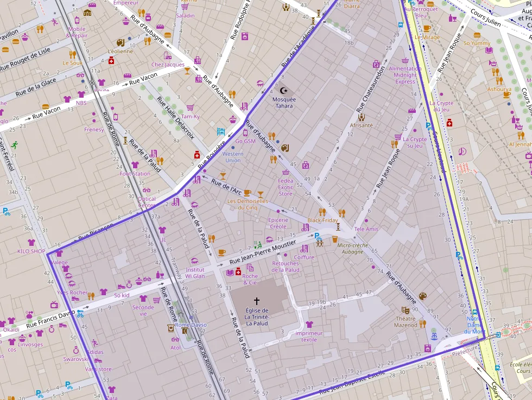Click the Notre Dame du Mont station icon
This screenshot has width=532, height=400.
[475, 312]
